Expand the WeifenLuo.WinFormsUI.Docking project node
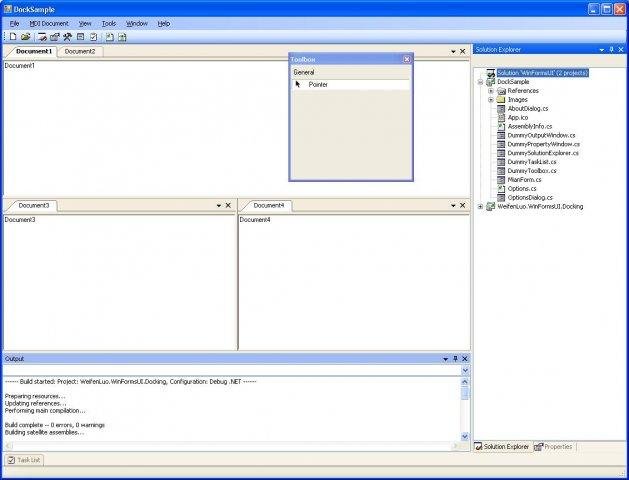The height and width of the screenshot is (480, 629). click(x=481, y=207)
